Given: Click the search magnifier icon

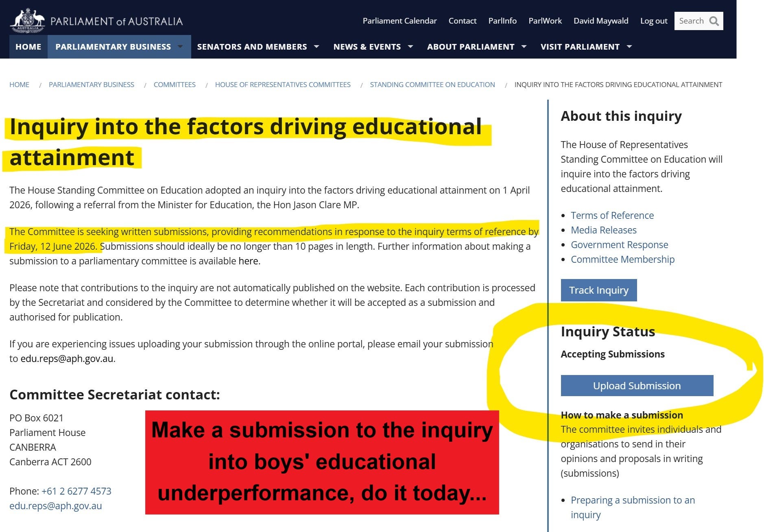Looking at the screenshot, I should click(x=714, y=21).
